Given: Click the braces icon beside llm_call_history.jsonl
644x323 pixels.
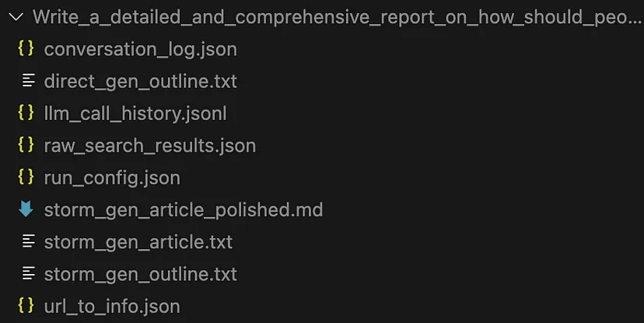Looking at the screenshot, I should [26, 112].
